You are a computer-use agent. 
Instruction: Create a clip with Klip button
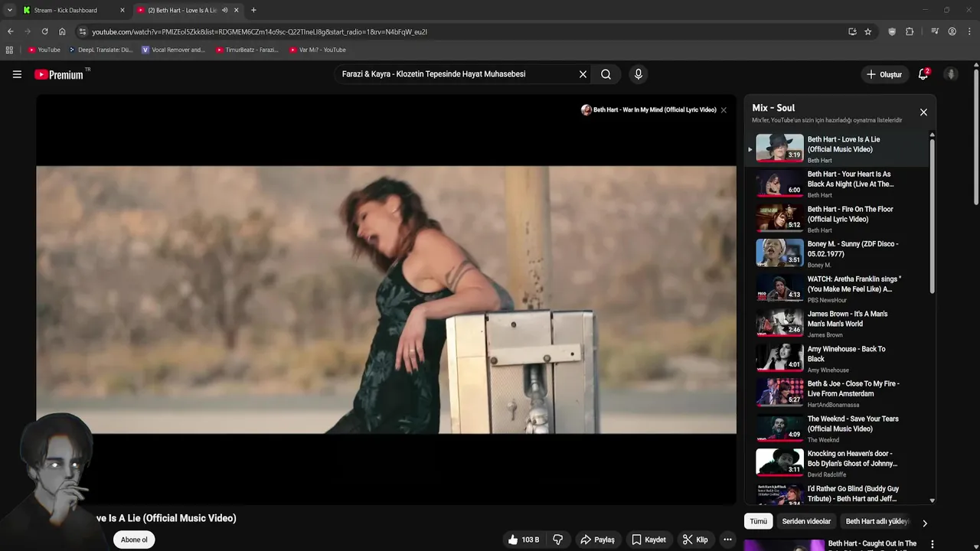tap(695, 540)
